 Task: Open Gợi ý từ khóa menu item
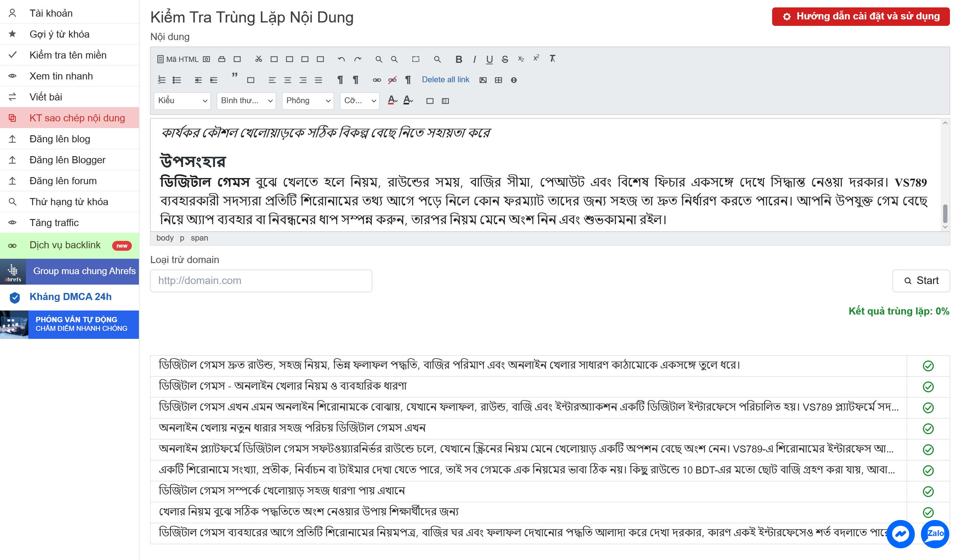point(69,34)
